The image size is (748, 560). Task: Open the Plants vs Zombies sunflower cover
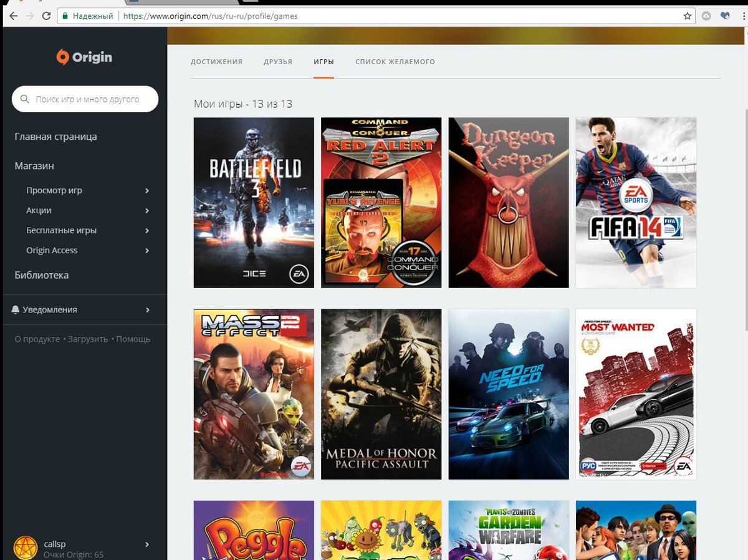381,530
